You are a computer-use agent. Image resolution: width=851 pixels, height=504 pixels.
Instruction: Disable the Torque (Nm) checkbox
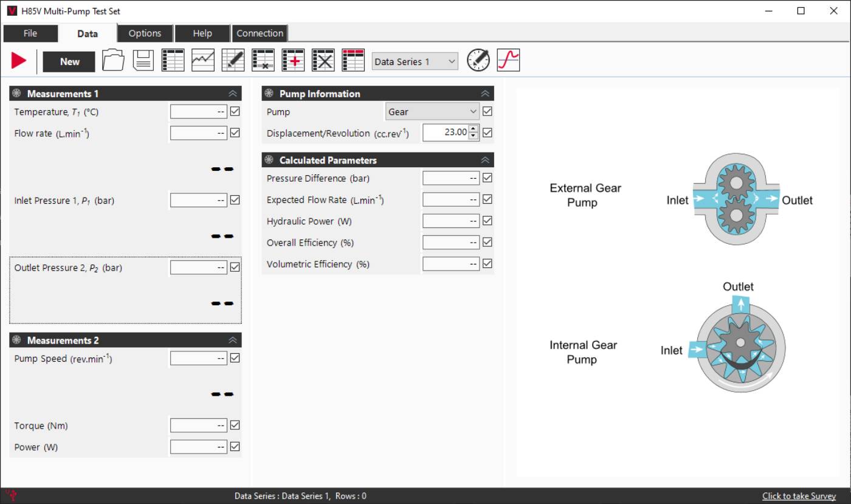point(235,425)
